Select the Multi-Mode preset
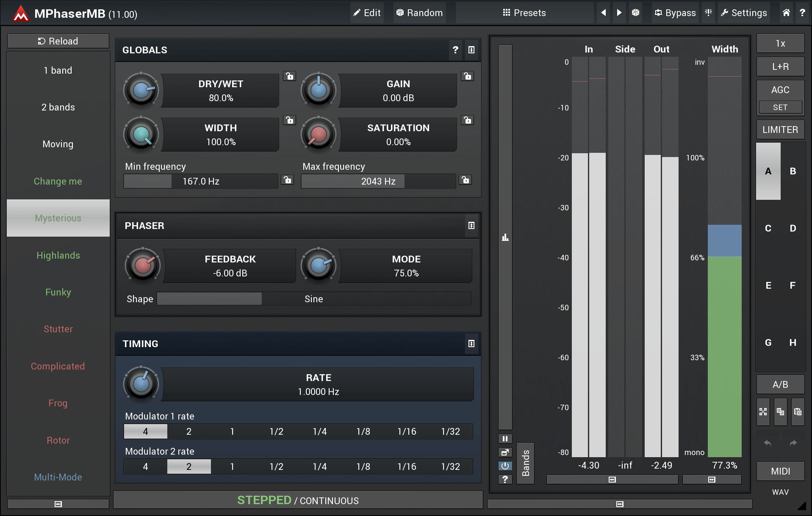 58,477
